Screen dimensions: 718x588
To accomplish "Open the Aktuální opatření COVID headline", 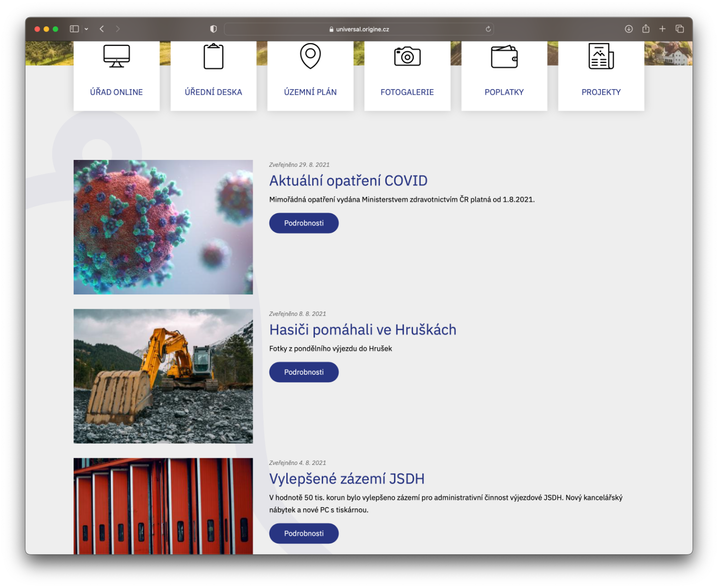I will coord(348,181).
